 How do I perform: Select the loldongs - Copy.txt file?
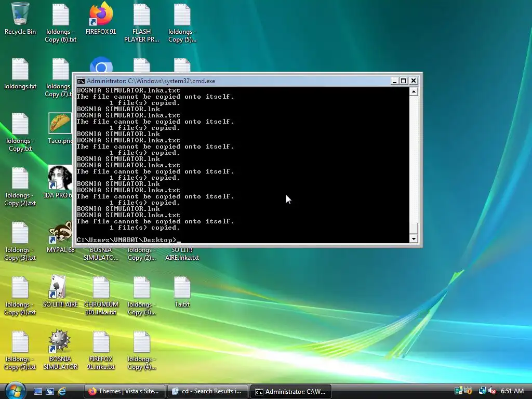pos(20,132)
